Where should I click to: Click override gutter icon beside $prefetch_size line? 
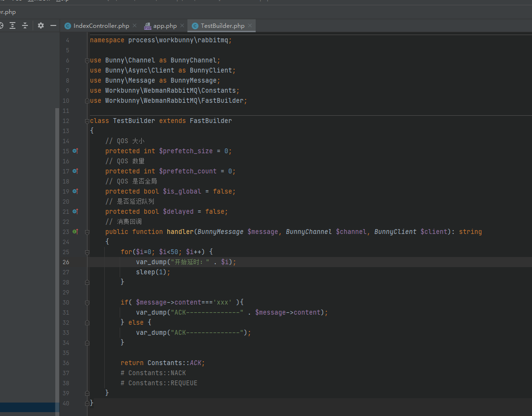click(75, 151)
